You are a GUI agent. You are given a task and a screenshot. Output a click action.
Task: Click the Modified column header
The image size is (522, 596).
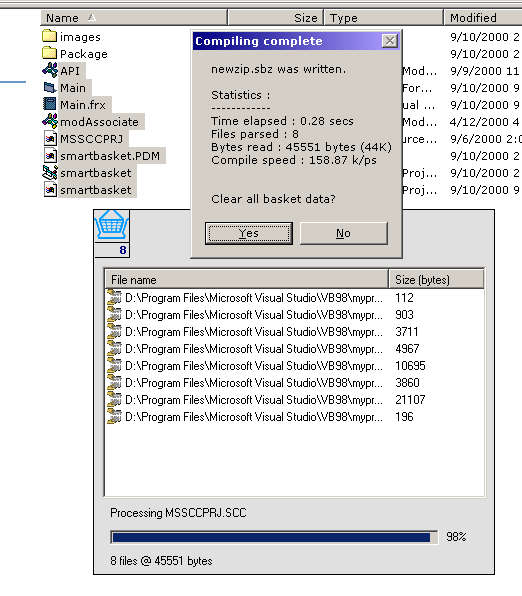coord(483,18)
